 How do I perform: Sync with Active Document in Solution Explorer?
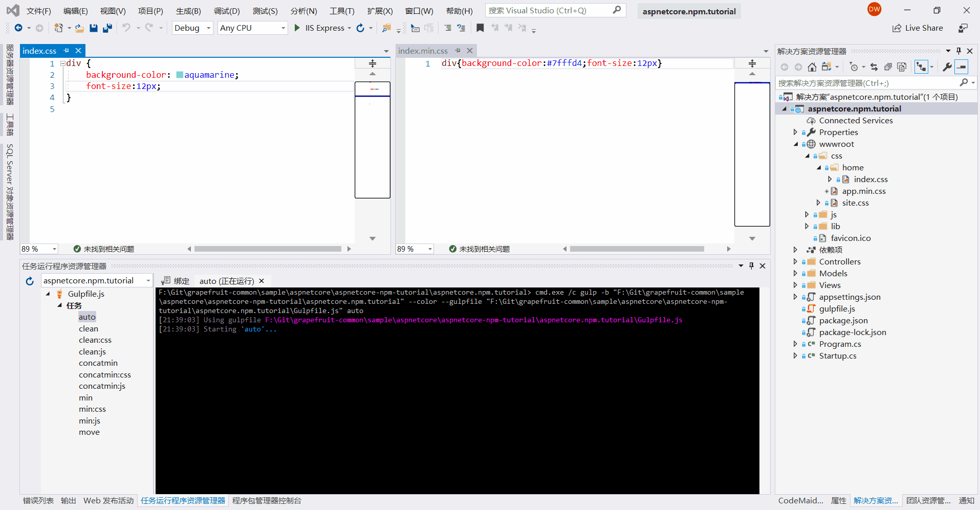click(874, 67)
